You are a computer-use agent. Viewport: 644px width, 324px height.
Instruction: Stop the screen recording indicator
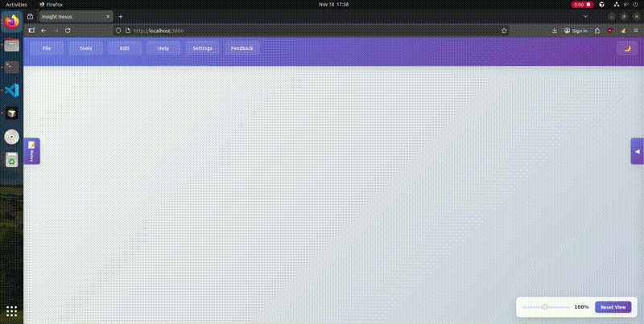point(582,5)
